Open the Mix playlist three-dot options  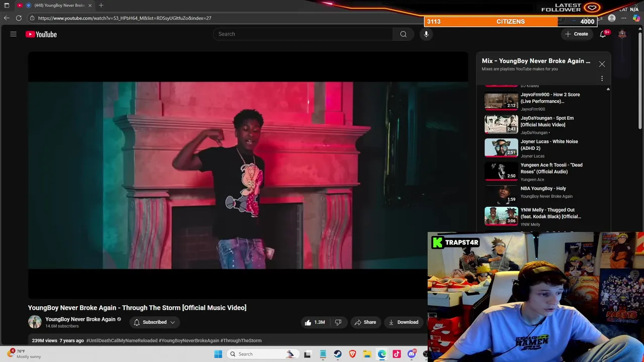602,78
